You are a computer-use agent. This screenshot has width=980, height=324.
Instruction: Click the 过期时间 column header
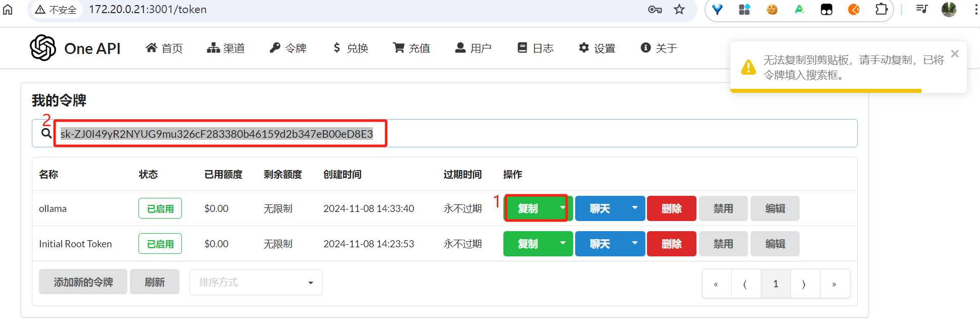coord(462,174)
